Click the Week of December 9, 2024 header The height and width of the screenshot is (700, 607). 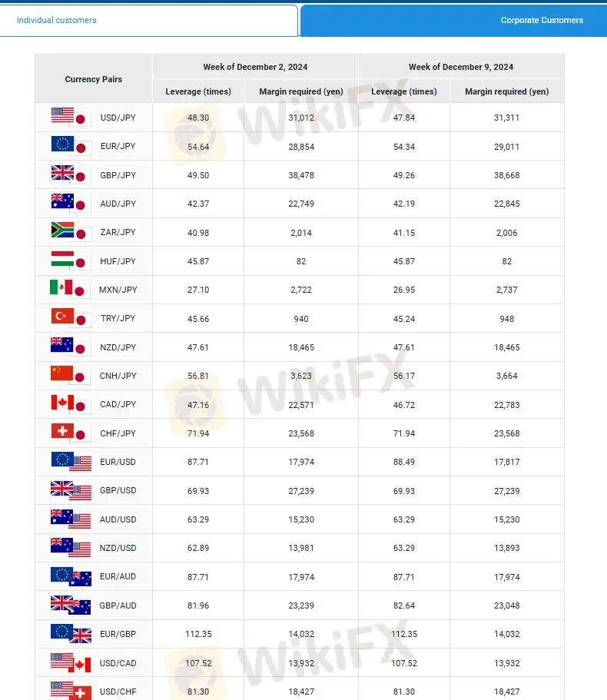(461, 67)
